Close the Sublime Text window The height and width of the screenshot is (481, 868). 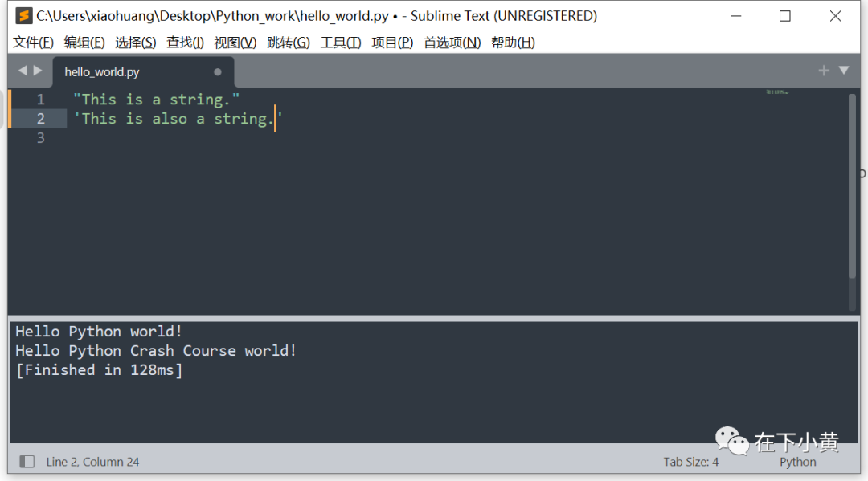[835, 16]
